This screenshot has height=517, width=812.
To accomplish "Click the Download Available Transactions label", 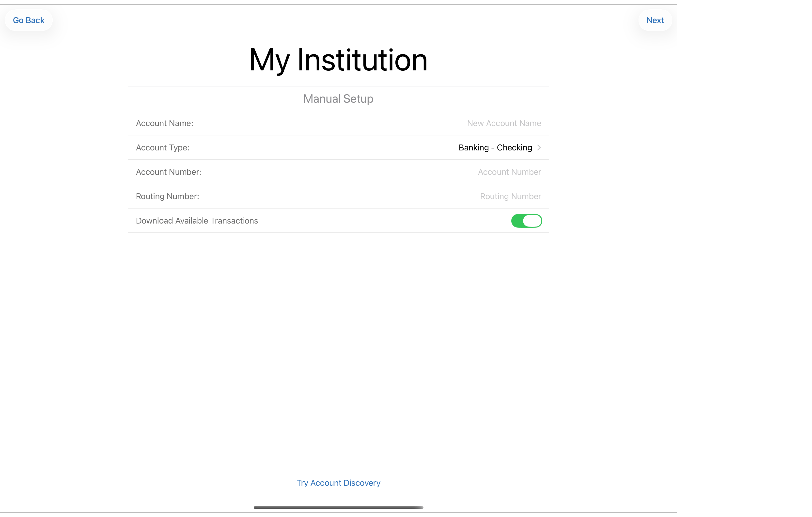I will (x=197, y=221).
